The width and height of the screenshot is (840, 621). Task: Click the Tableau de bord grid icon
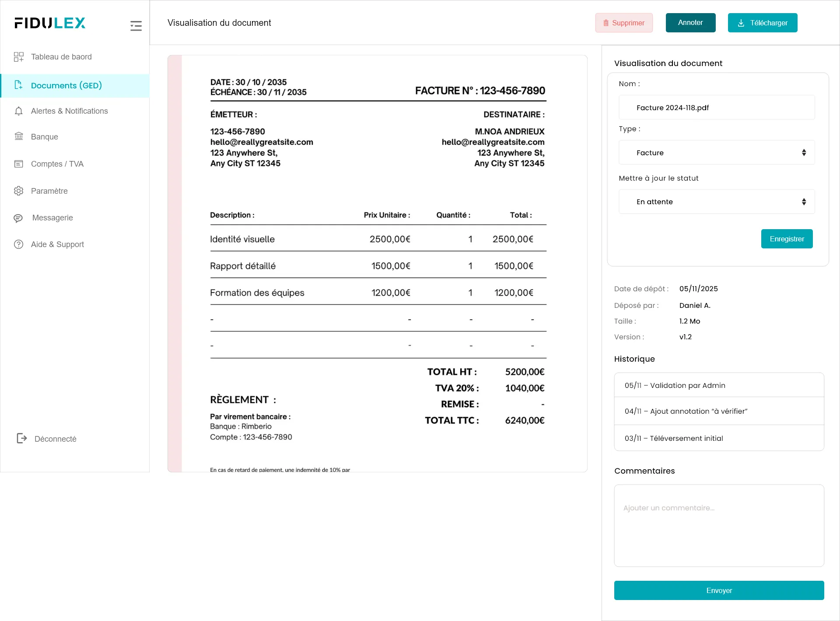pos(18,57)
